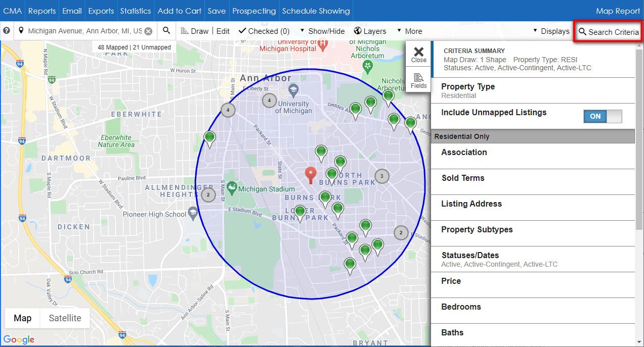Click the help question mark icon
Viewport: 644px width, 347px height.
[7, 31]
